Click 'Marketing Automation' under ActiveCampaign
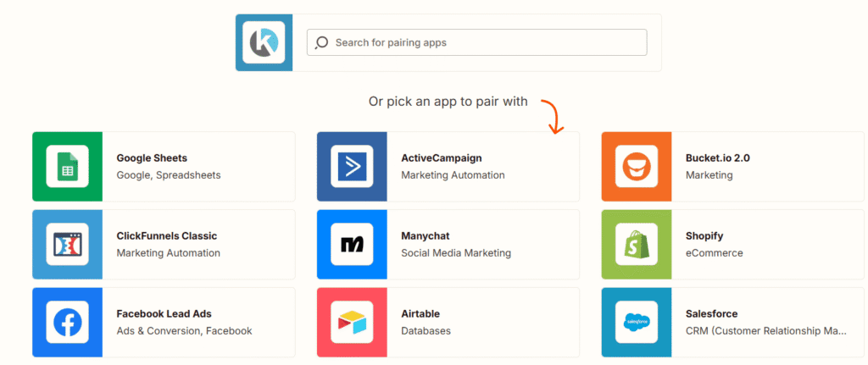 tap(453, 175)
